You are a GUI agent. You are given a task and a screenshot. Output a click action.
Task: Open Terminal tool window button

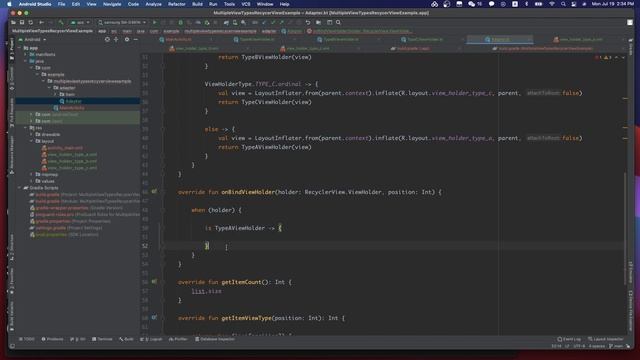(x=102, y=339)
